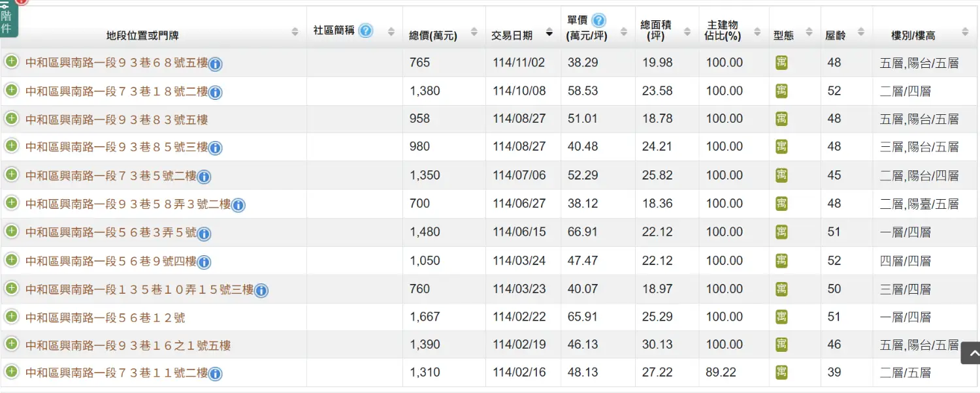Viewport: 980px width, 393px height.
Task: Click info icon next to 56巷9號四樓
Action: tap(204, 262)
